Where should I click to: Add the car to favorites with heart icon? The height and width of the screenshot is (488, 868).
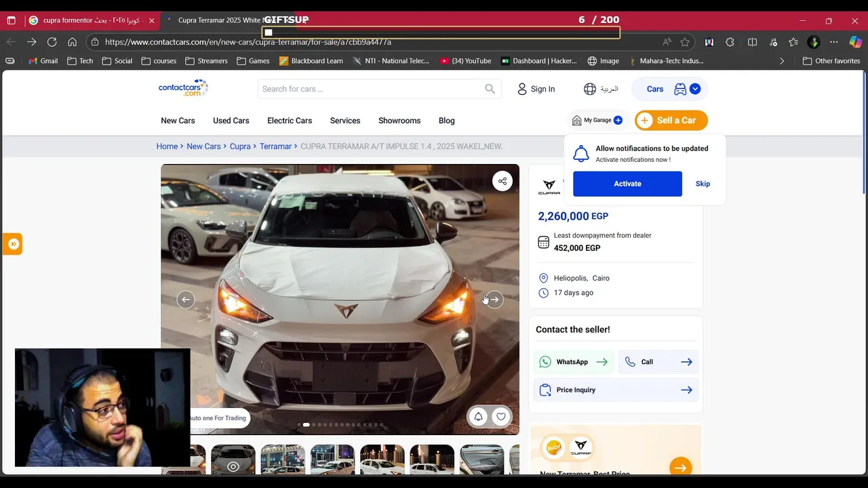[501, 417]
